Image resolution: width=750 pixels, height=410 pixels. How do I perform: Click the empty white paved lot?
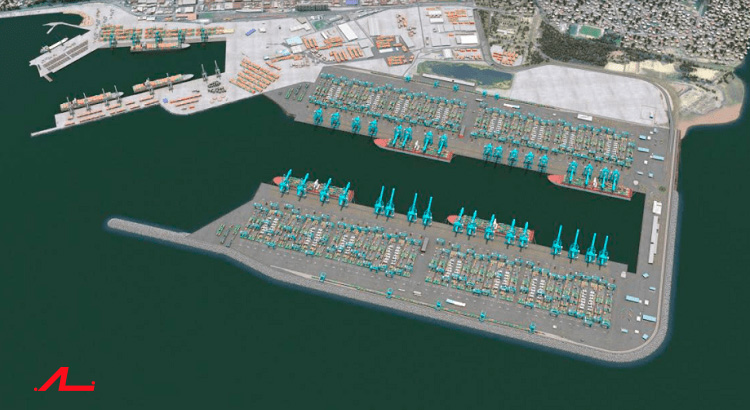[586, 93]
